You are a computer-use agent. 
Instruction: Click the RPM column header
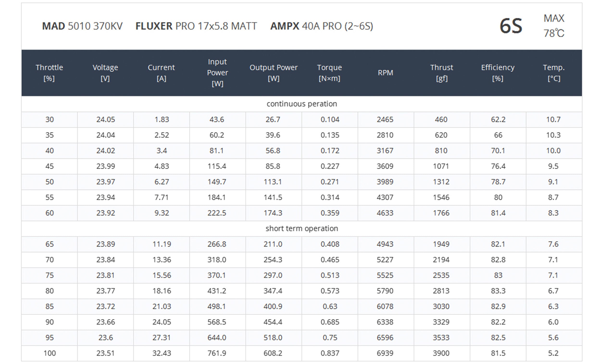385,73
